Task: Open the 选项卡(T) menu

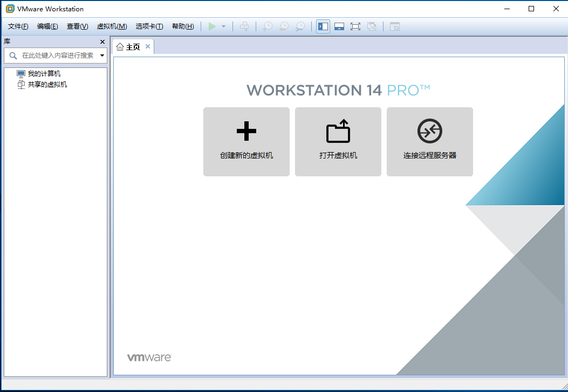Action: 149,26
